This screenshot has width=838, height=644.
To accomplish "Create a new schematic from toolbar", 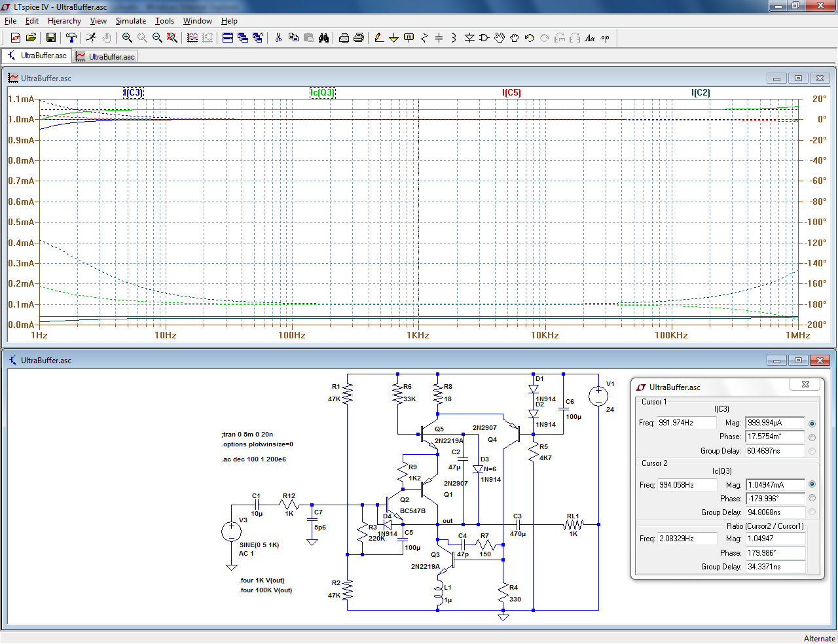I will 16,38.
